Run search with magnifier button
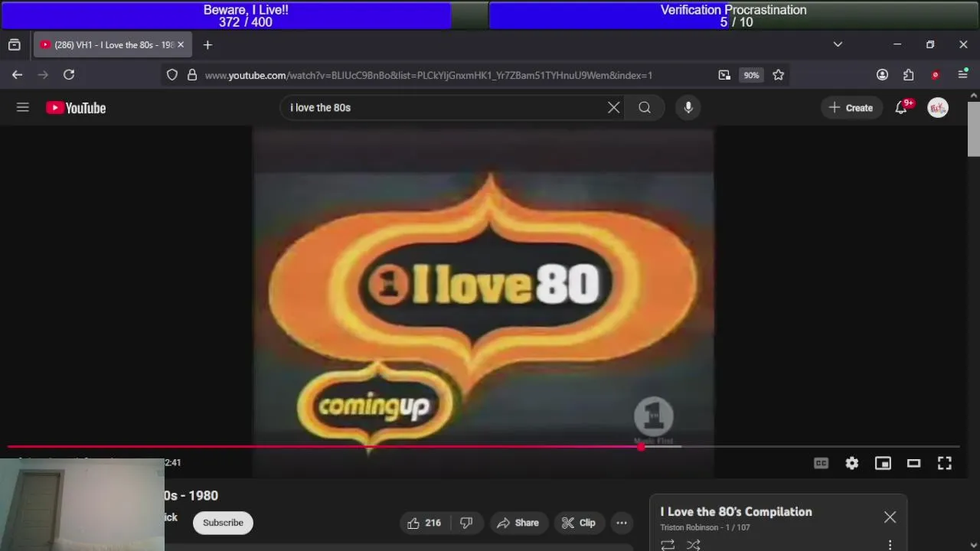 click(645, 108)
